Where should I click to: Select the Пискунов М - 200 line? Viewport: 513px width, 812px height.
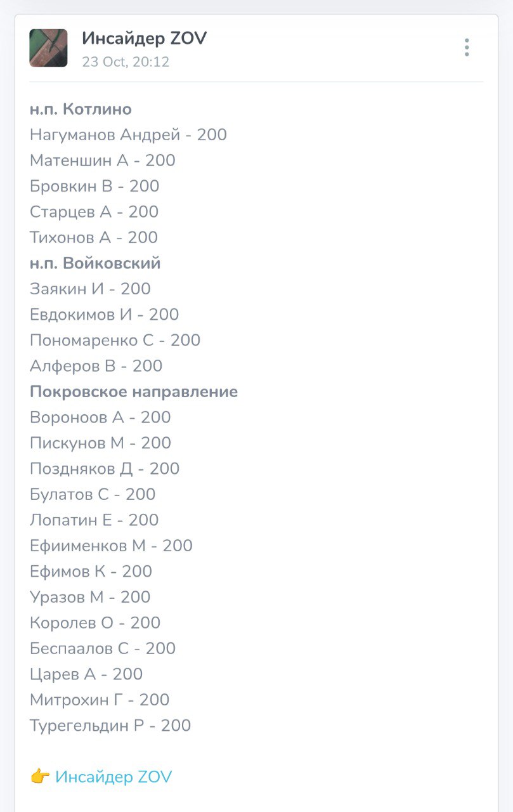coord(100,443)
